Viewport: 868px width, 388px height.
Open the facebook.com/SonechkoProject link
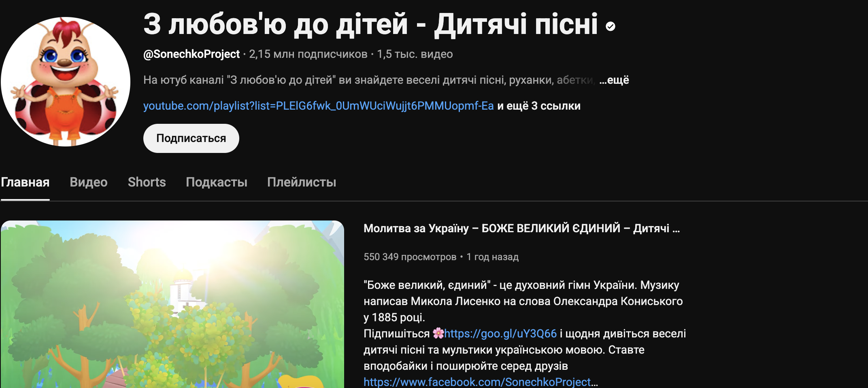point(481,382)
